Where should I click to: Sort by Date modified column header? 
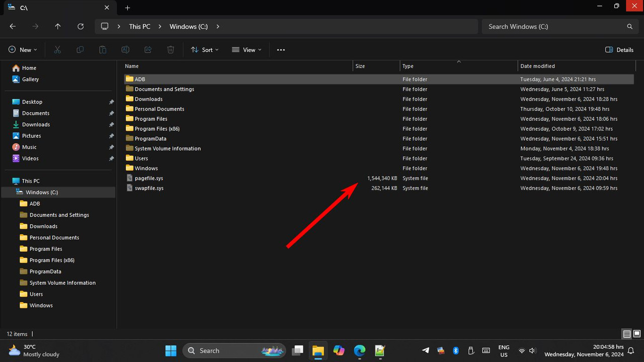coord(537,66)
